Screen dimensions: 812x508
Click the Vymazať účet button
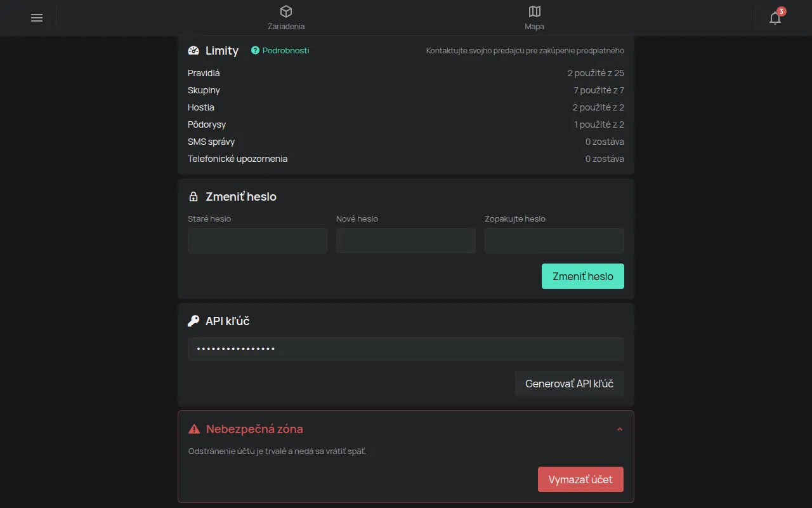[580, 479]
